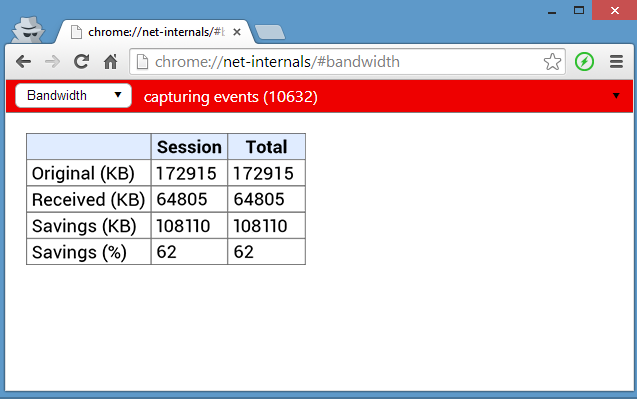The height and width of the screenshot is (399, 637).
Task: Click the Original (KB) row label
Action: pyautogui.click(x=83, y=173)
